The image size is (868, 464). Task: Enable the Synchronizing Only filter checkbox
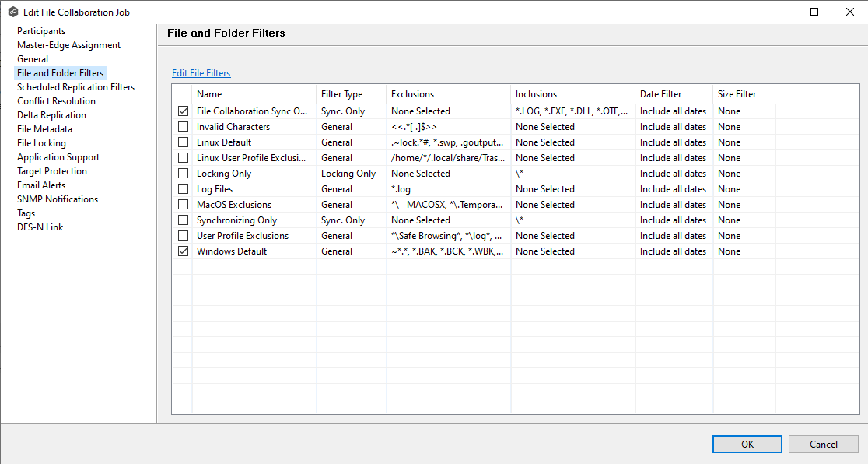(183, 220)
